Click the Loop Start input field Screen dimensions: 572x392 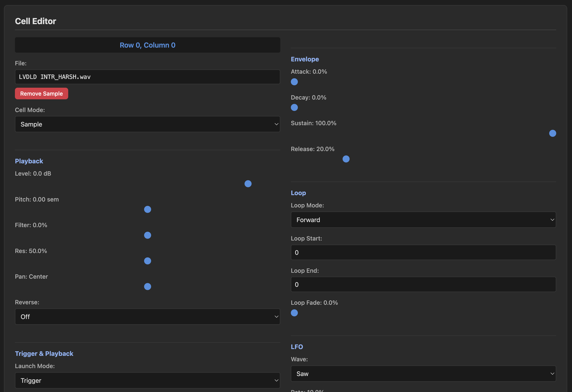(423, 252)
